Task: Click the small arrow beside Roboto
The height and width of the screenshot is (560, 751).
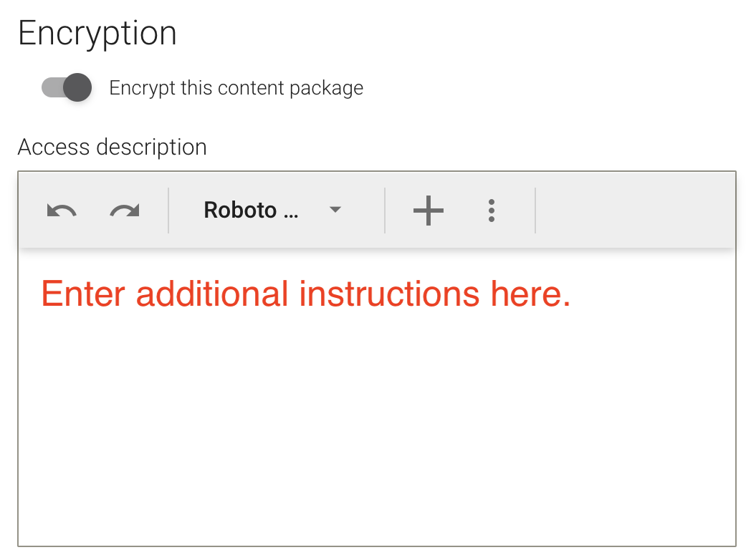Action: pyautogui.click(x=335, y=210)
